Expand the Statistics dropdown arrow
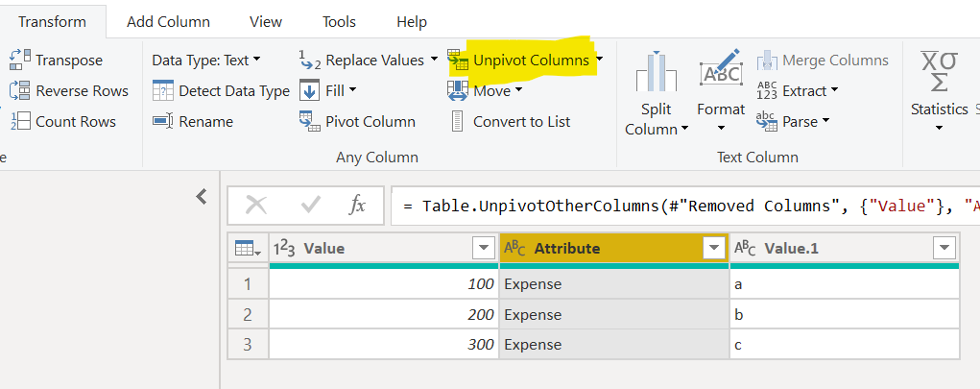 point(940,128)
